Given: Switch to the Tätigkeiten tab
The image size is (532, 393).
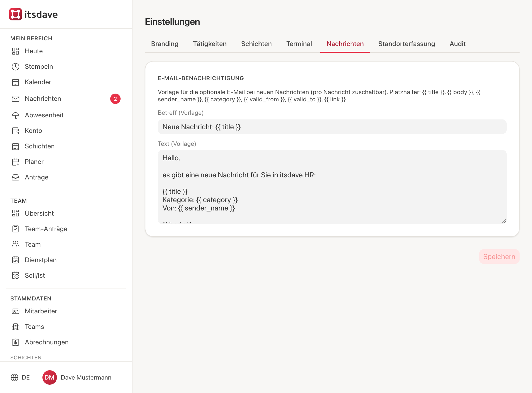Looking at the screenshot, I should pos(210,44).
